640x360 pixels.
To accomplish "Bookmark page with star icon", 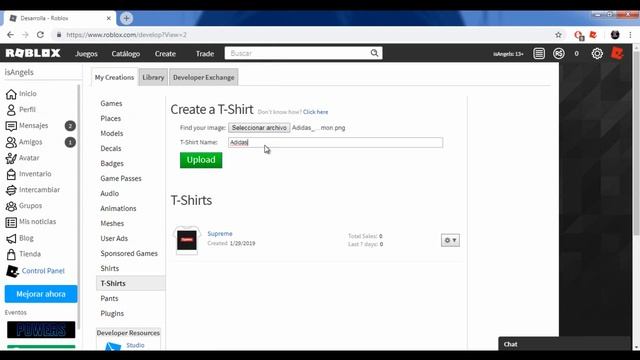I will tap(558, 35).
